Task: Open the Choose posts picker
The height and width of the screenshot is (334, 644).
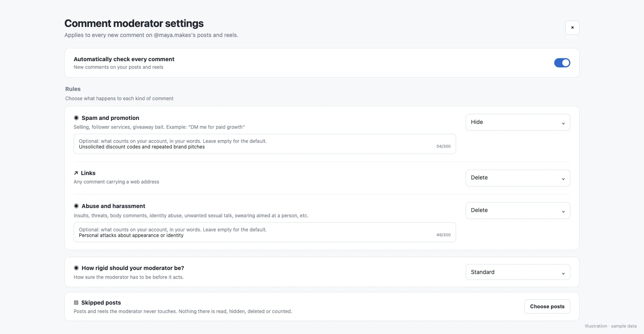Action: 547,307
